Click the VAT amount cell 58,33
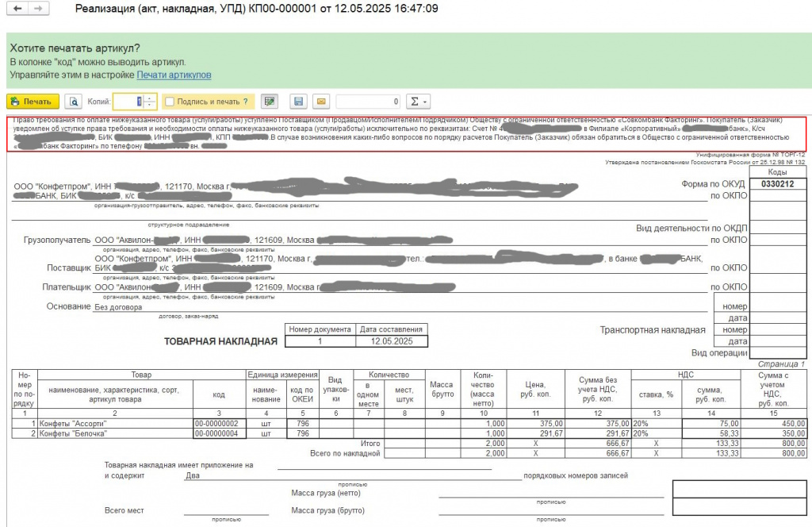The width and height of the screenshot is (812, 527). (x=711, y=433)
